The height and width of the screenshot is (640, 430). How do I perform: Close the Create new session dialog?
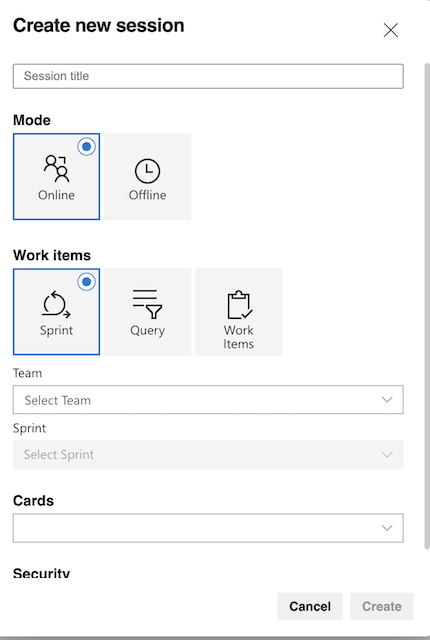390,30
